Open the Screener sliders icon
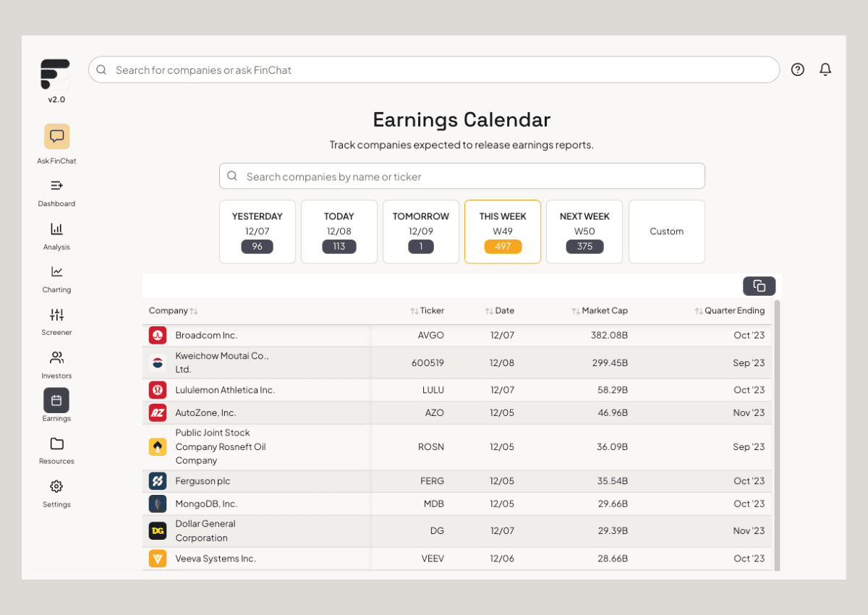The width and height of the screenshot is (868, 615). (x=56, y=315)
